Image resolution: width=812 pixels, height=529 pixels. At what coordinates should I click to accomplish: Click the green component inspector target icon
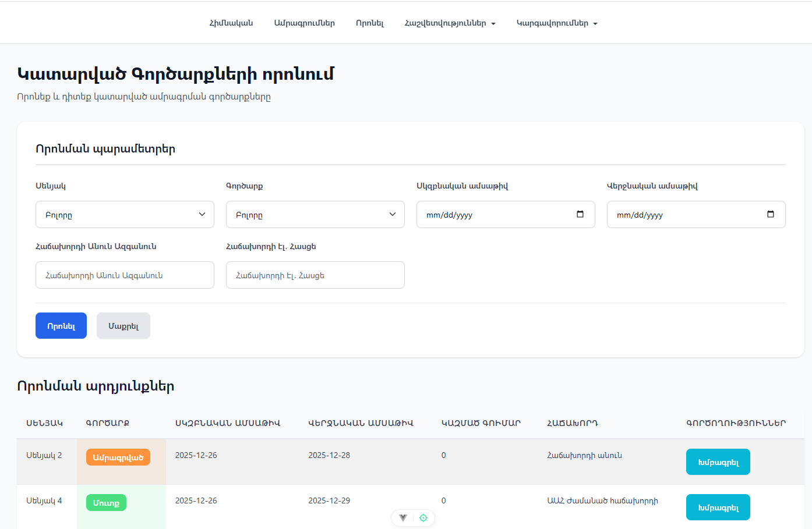click(x=423, y=518)
